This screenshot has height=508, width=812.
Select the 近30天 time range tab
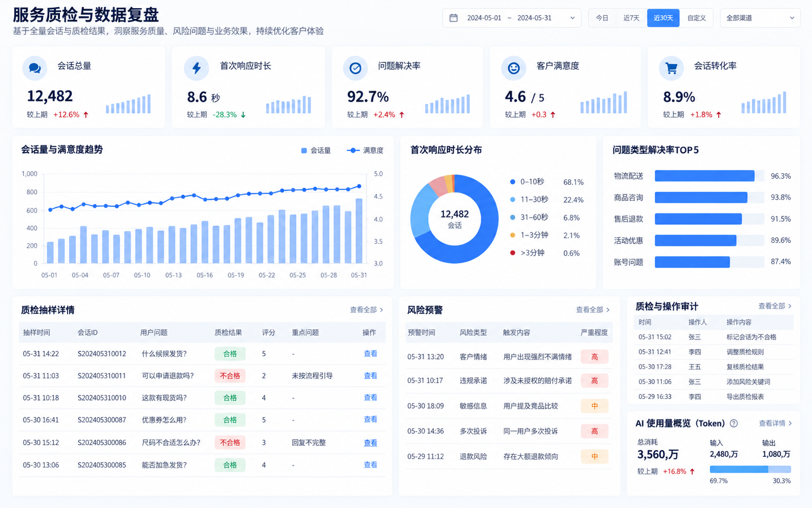tap(663, 18)
